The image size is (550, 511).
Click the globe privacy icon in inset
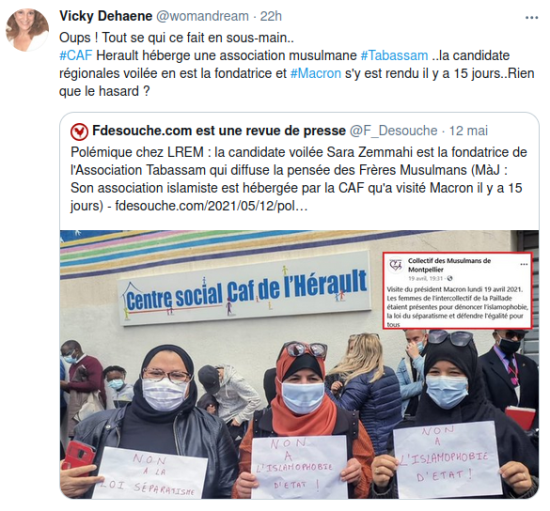tap(450, 278)
